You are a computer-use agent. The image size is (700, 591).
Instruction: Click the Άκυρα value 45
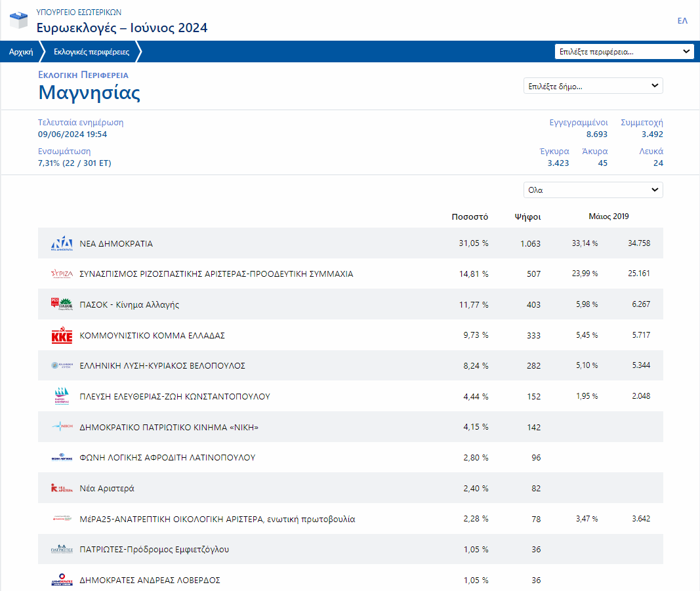(x=603, y=163)
